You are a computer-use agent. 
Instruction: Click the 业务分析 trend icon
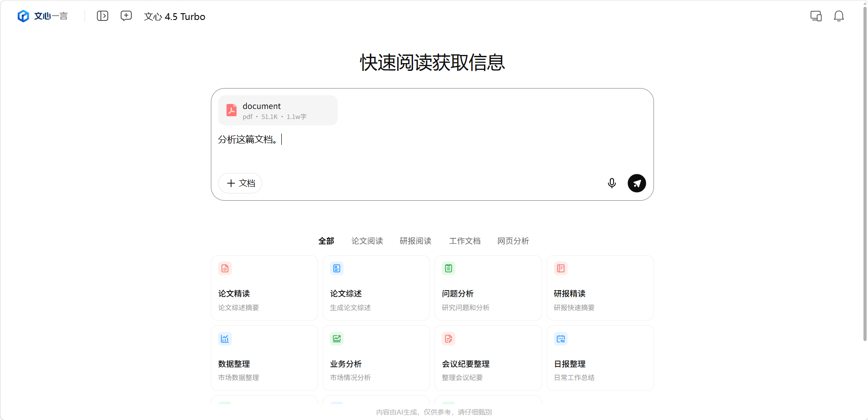point(337,339)
